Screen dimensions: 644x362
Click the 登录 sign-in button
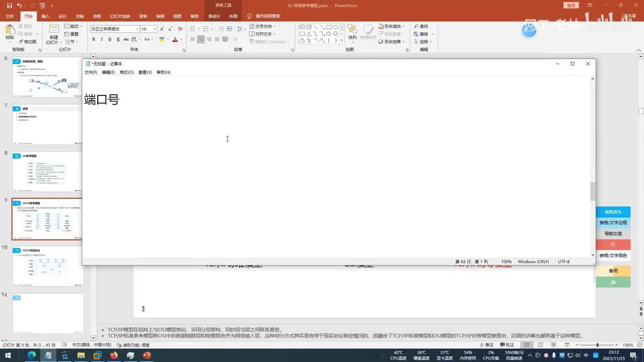pyautogui.click(x=571, y=6)
